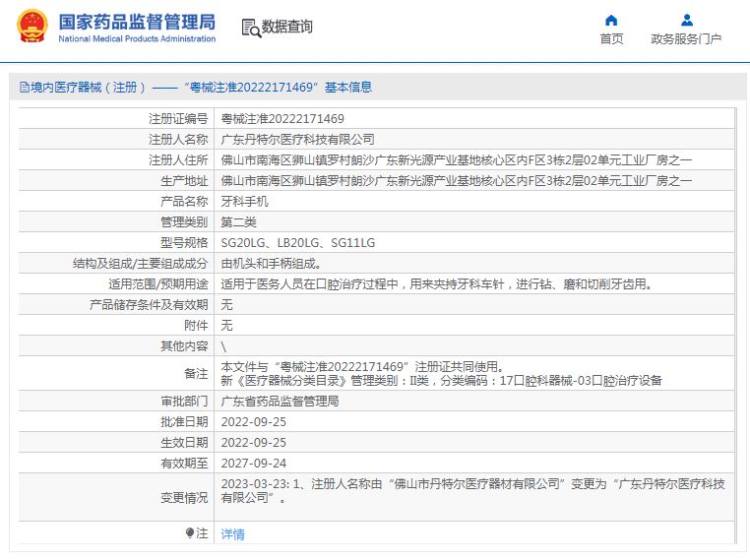Image resolution: width=750 pixels, height=560 pixels.
Task: Select 第二类 management category value
Action: coord(238,221)
